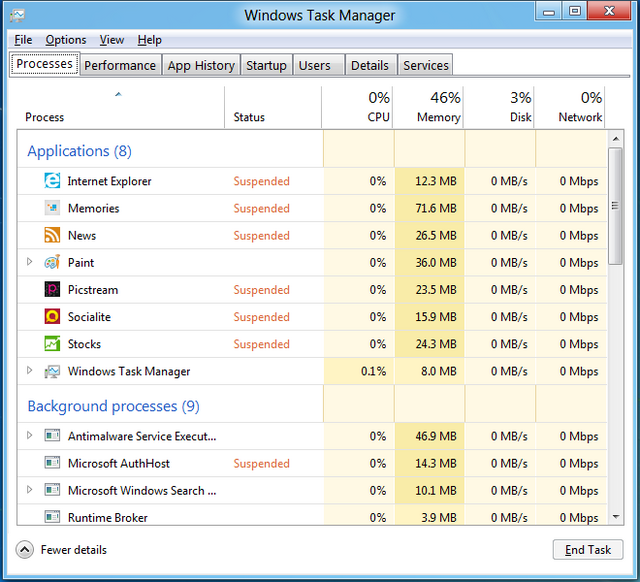Image resolution: width=640 pixels, height=582 pixels.
Task: Switch to the Performance tab
Action: [x=120, y=65]
